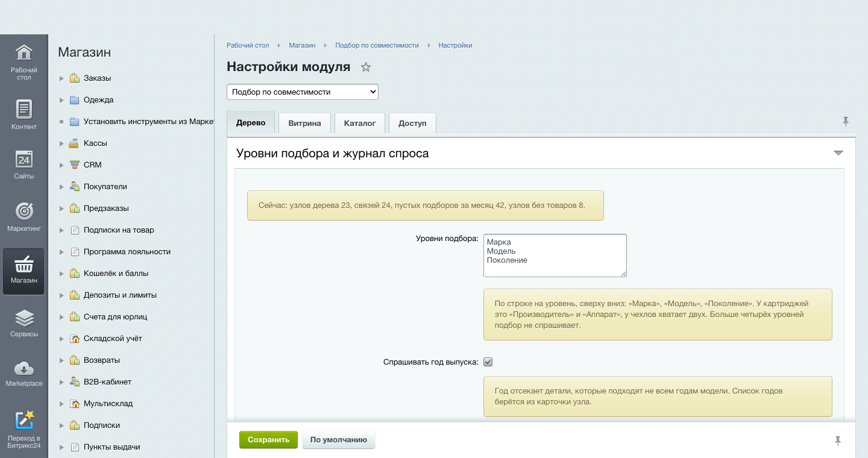Open Депозиты и лимиты in the tree
The width and height of the screenshot is (868, 458).
(x=120, y=295)
